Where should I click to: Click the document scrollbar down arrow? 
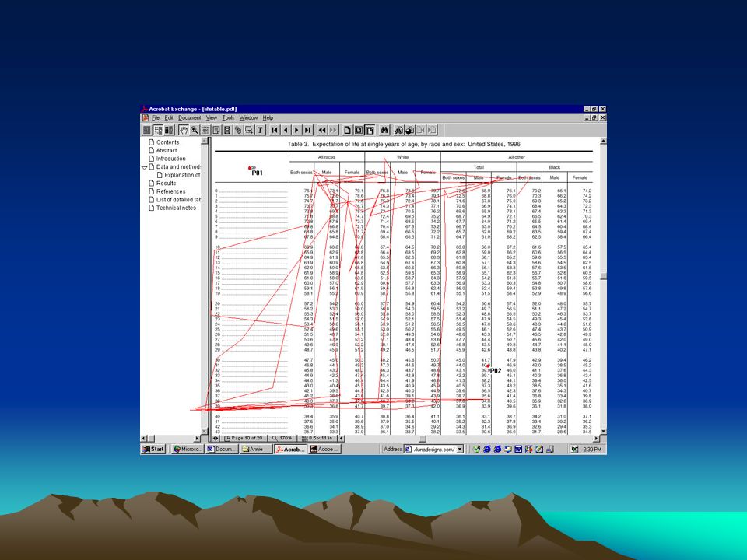click(x=603, y=431)
